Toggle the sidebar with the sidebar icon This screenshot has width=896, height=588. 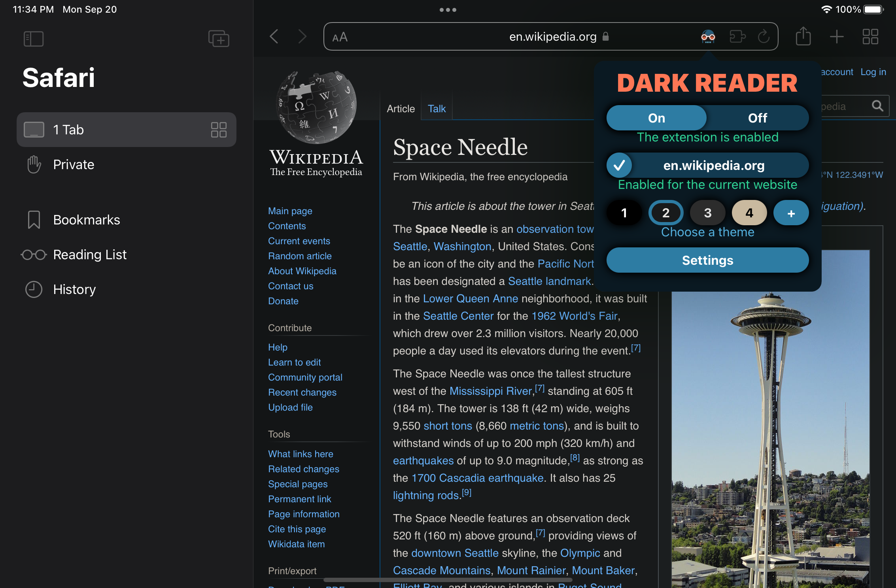[34, 38]
